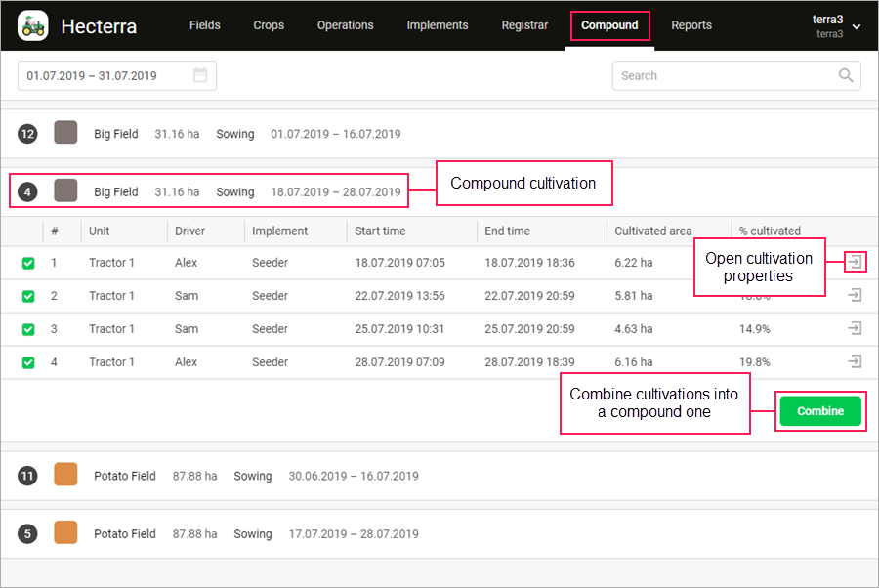Screen dimensions: 879x588
Task: Focus the Search input field
Action: pyautogui.click(x=725, y=75)
